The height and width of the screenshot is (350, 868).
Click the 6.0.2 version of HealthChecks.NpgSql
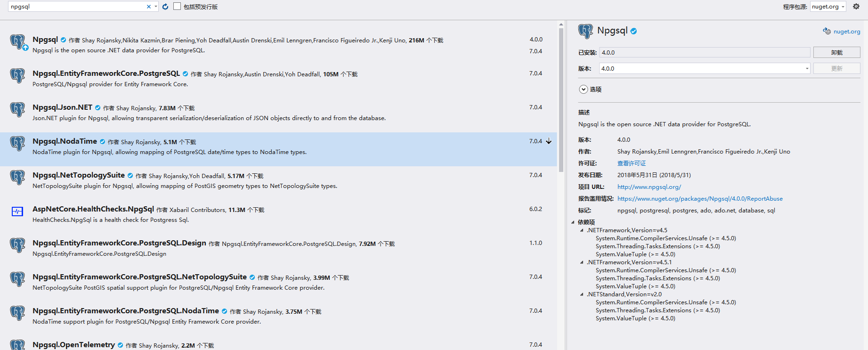click(535, 209)
